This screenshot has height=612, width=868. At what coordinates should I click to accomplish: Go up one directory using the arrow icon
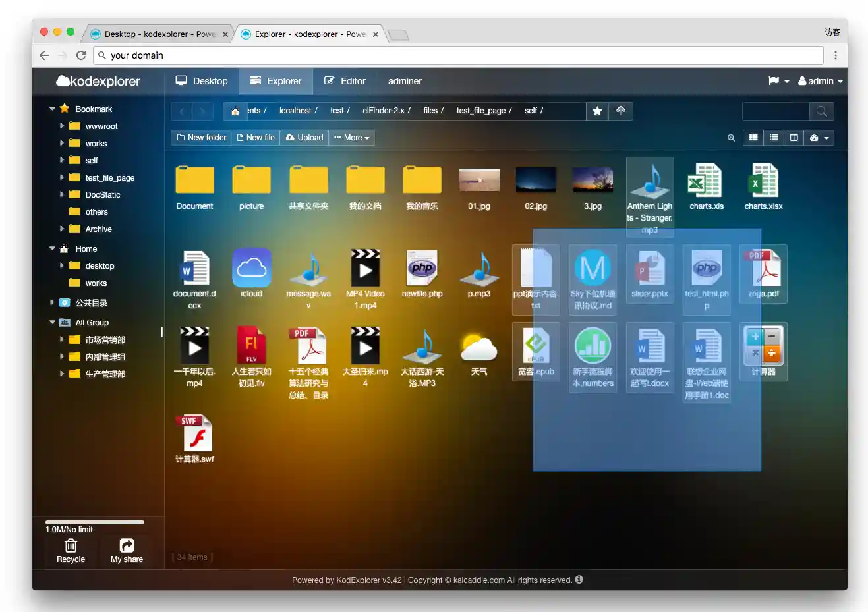click(620, 111)
